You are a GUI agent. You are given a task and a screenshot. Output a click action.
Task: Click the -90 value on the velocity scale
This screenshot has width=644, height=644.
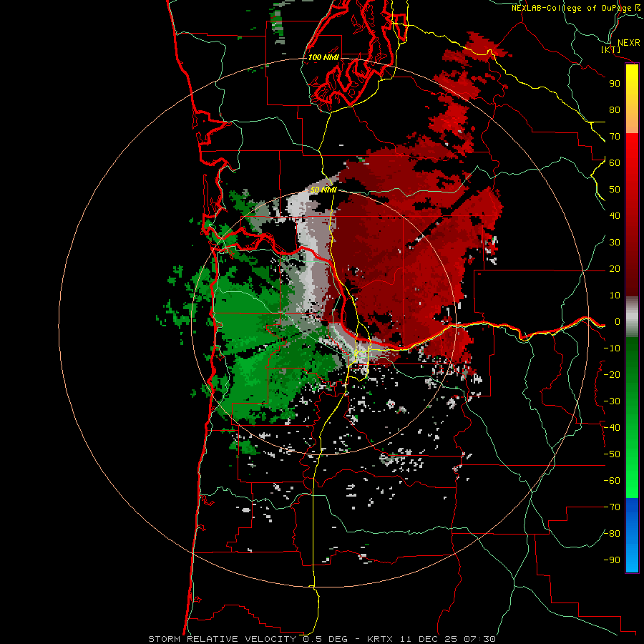pyautogui.click(x=612, y=560)
